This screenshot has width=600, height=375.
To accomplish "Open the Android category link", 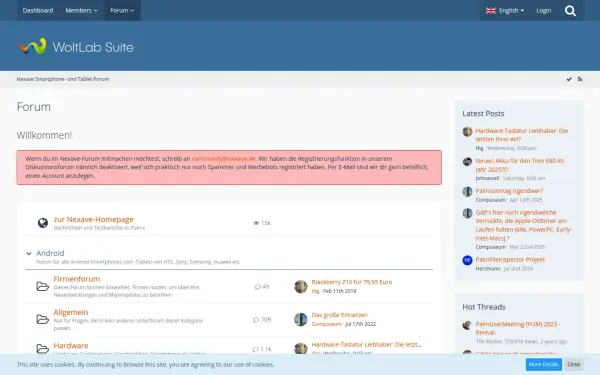I will pos(50,253).
